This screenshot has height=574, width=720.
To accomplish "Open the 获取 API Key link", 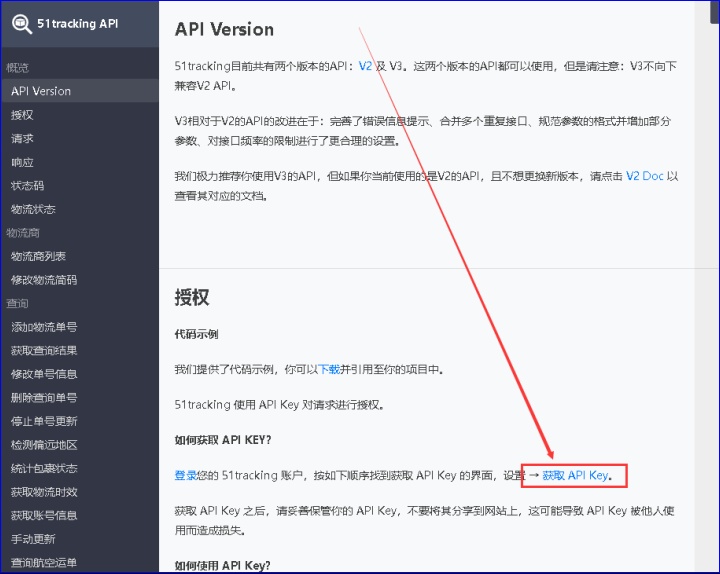I will [575, 475].
